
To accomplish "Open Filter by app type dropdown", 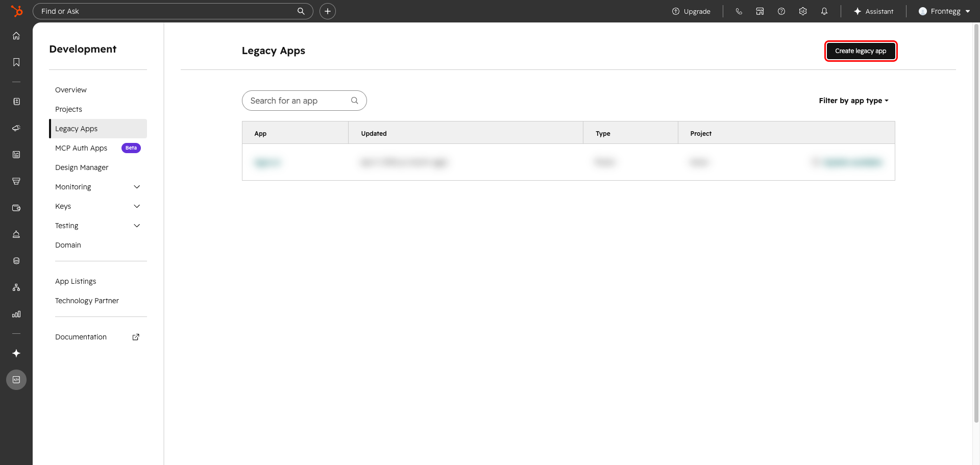I will point(853,101).
